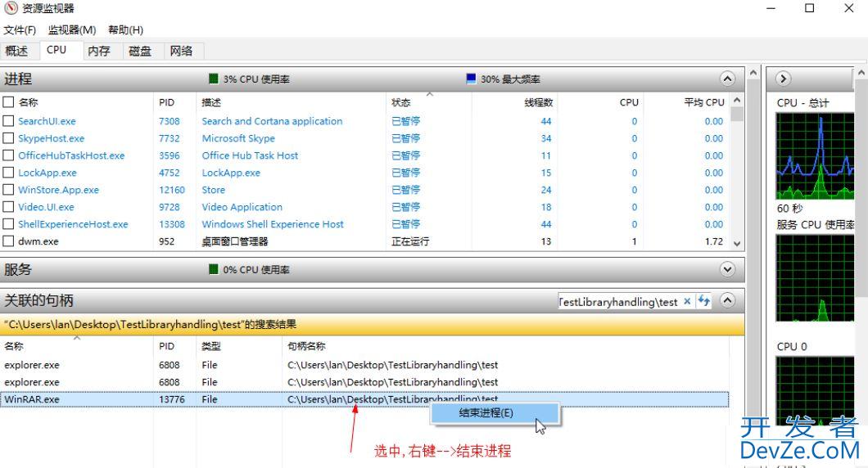Select the SearchUI.exe process name
Viewport: 868px width, 468px height.
point(47,121)
